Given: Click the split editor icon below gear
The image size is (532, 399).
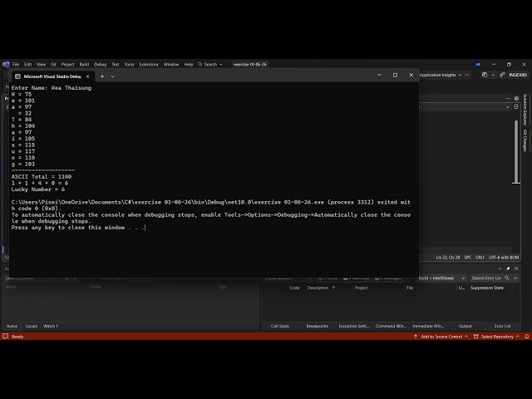Looking at the screenshot, I should coord(516,106).
